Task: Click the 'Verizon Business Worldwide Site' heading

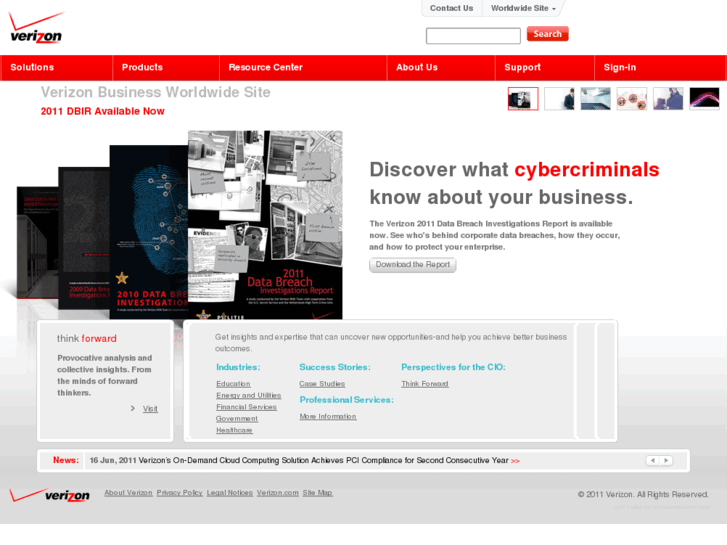Action: (155, 92)
